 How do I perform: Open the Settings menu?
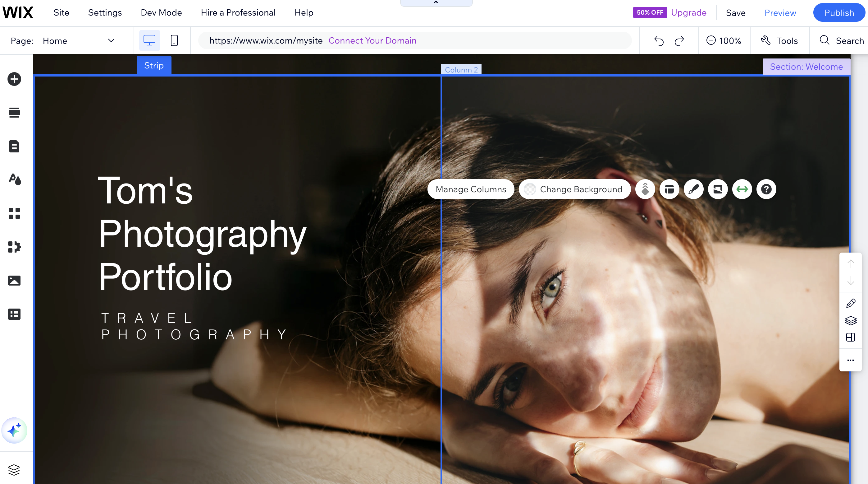pos(105,12)
